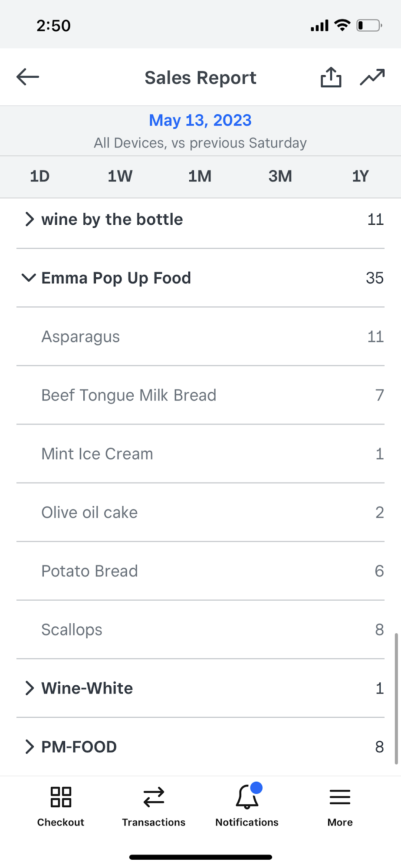Select the 1D time range tab

click(x=40, y=176)
